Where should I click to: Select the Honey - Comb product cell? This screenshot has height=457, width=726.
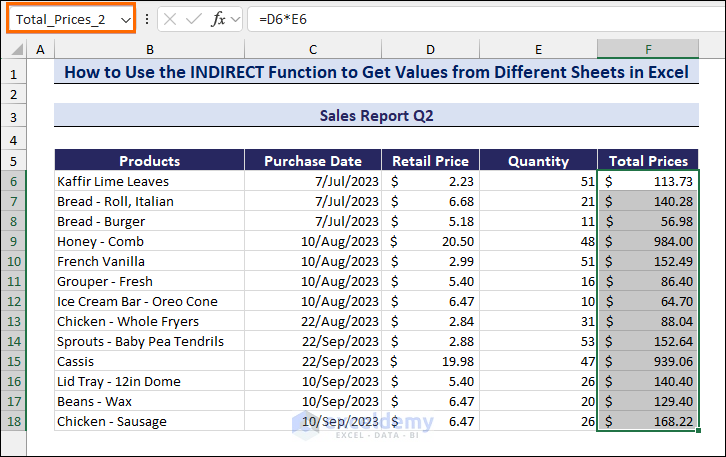click(149, 241)
